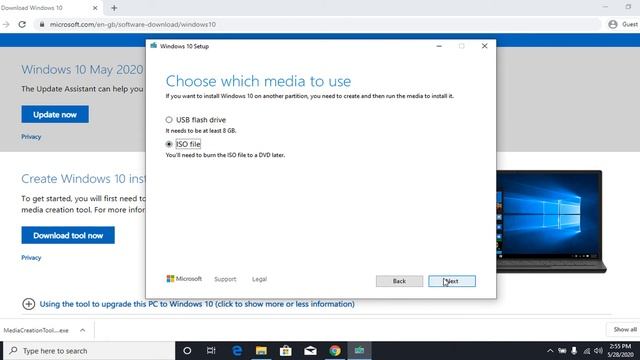Focus the Chrome address bar URL
The height and width of the screenshot is (360, 640).
click(x=133, y=24)
